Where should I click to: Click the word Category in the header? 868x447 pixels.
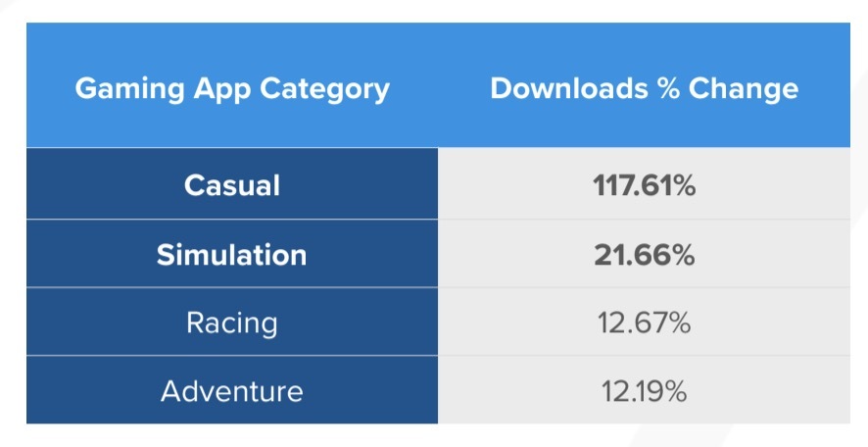[x=324, y=90]
